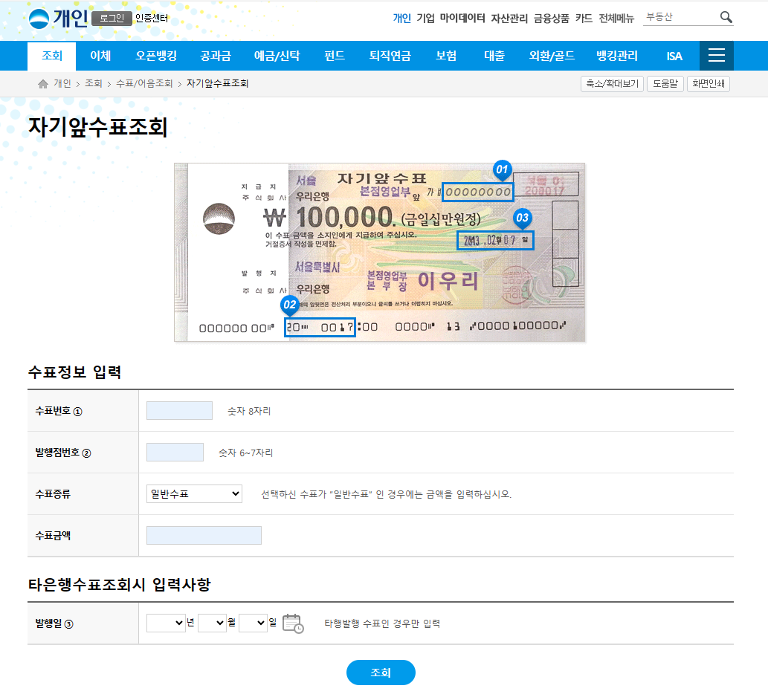Open the hamburger full-menu icon beside ISA
Viewport: 768px width, 700px height.
[x=716, y=56]
